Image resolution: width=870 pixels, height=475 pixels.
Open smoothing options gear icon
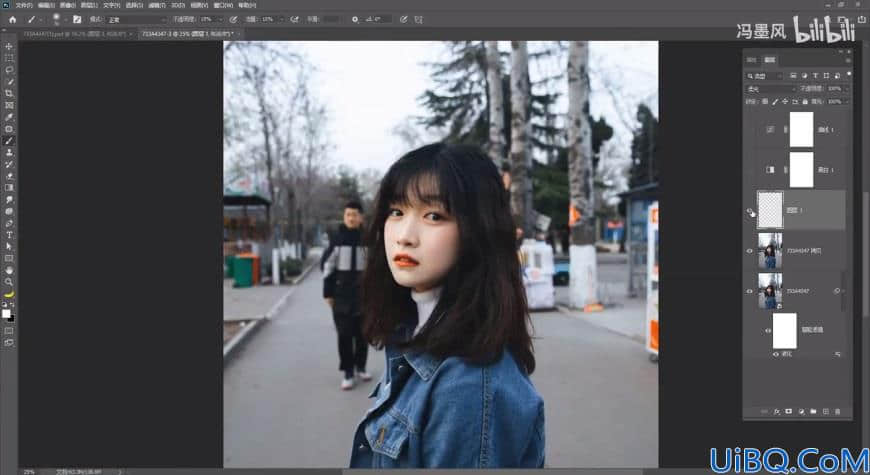click(x=355, y=19)
